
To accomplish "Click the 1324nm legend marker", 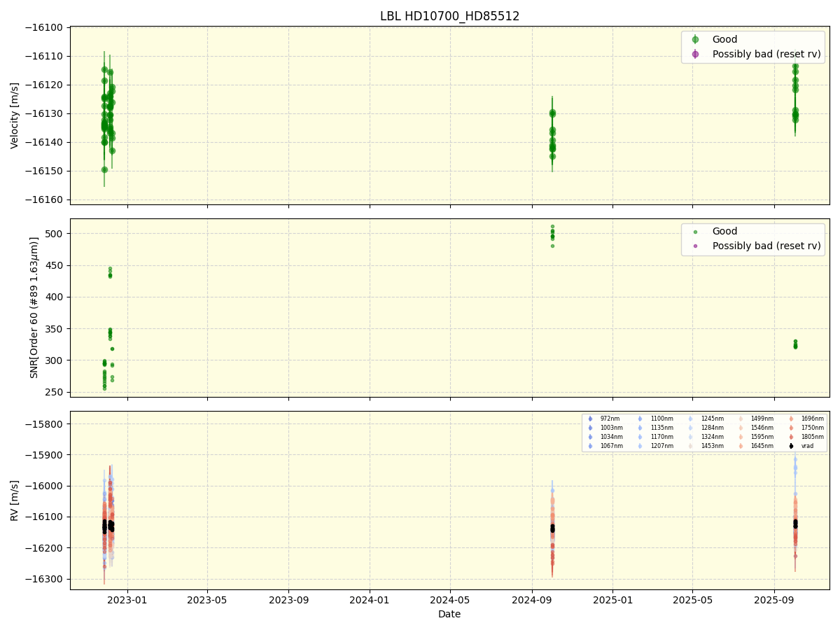I will point(690,437).
